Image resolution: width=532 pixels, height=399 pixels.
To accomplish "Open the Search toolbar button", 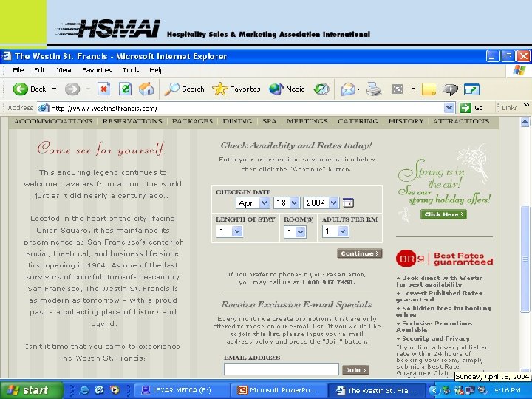I will pyautogui.click(x=184, y=89).
